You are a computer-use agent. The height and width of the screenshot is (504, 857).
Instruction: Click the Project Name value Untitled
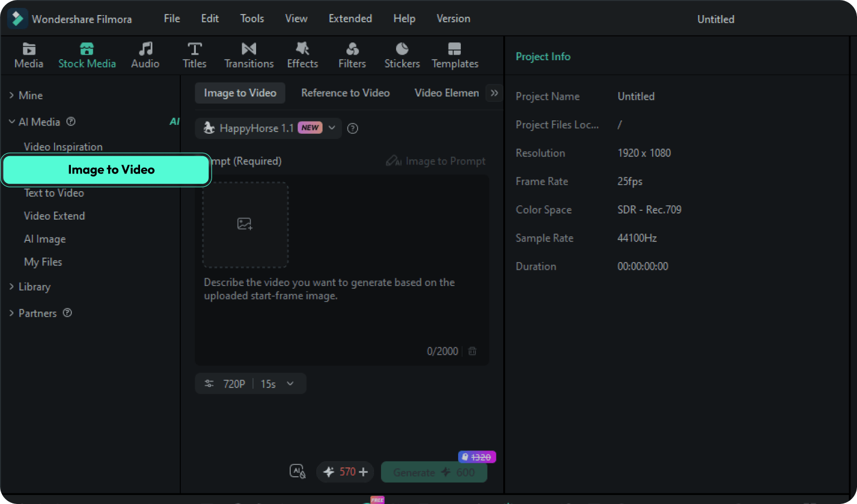click(x=636, y=96)
